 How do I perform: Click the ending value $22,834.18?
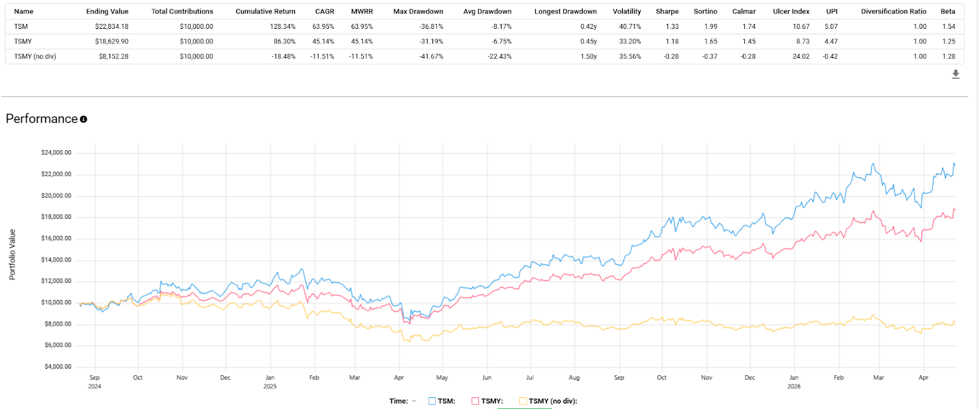click(x=111, y=27)
